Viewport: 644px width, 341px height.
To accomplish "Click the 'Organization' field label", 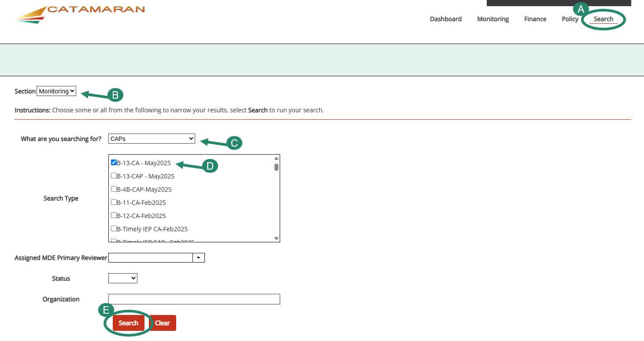I will [61, 299].
